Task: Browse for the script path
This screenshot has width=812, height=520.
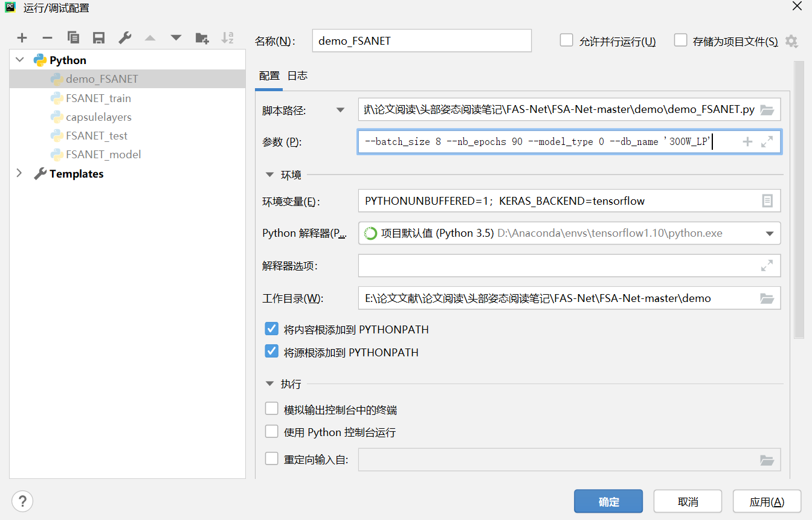Action: pos(767,110)
